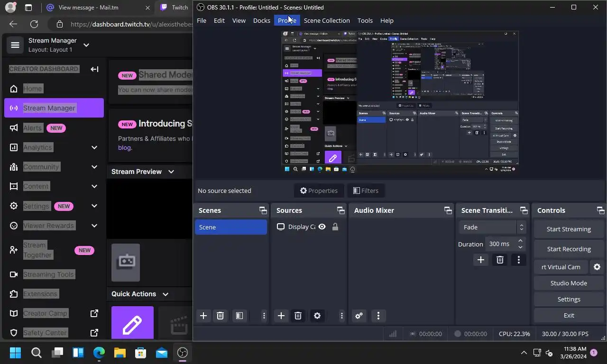Viewport: 607px width, 364px height.
Task: Collapse the Stream Preview panel chevron
Action: click(171, 172)
